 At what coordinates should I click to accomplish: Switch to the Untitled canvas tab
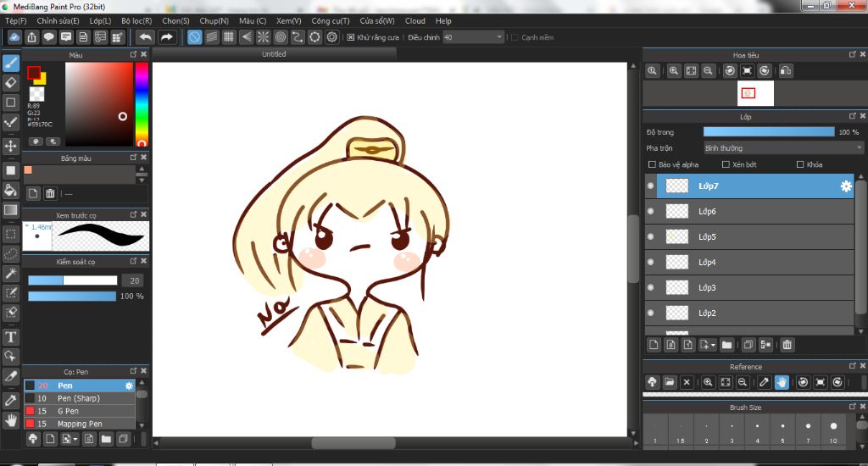[274, 53]
